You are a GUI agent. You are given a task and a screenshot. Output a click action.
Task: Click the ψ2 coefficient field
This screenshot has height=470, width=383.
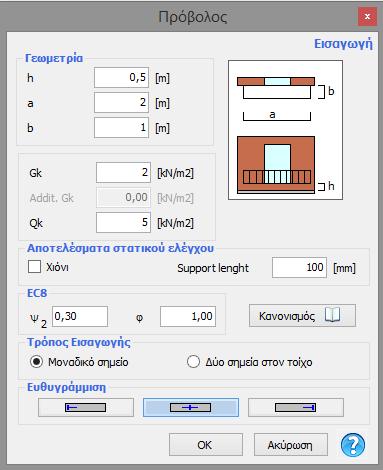click(x=80, y=316)
